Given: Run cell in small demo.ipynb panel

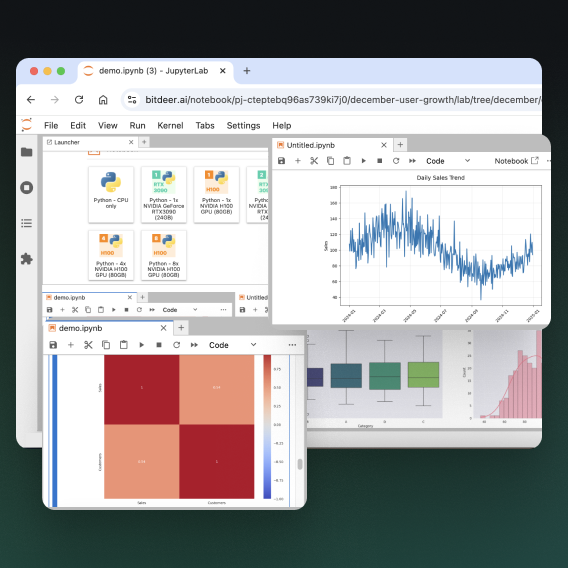Looking at the screenshot, I should [114, 310].
